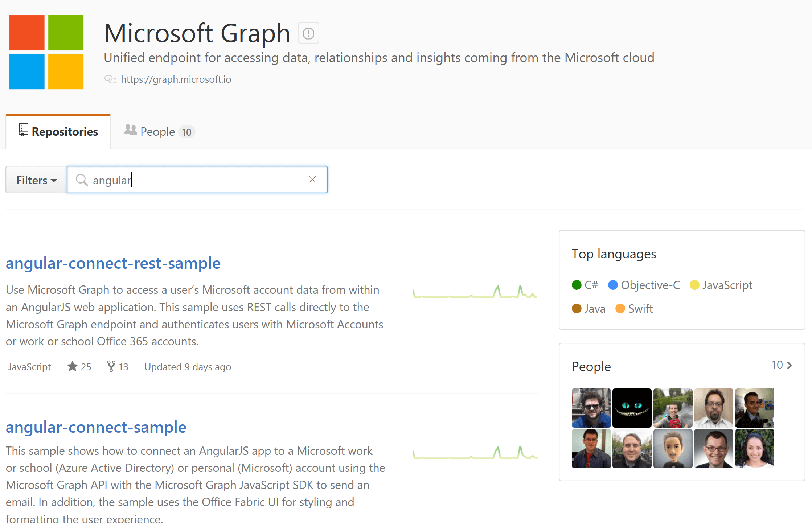Open the https://graph.microsoft.io link

pos(176,79)
